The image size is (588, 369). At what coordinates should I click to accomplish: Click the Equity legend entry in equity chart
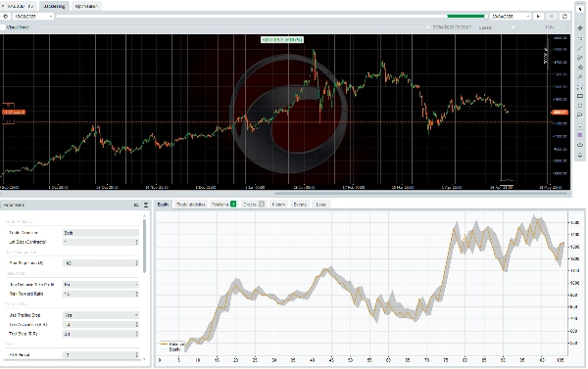click(171, 349)
